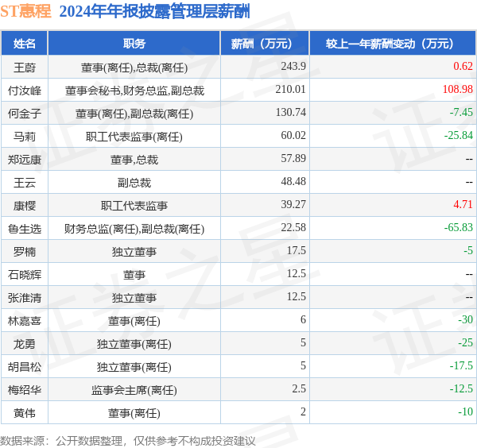Select the 2024年年报披露管理层薪酬 heading

154,11
